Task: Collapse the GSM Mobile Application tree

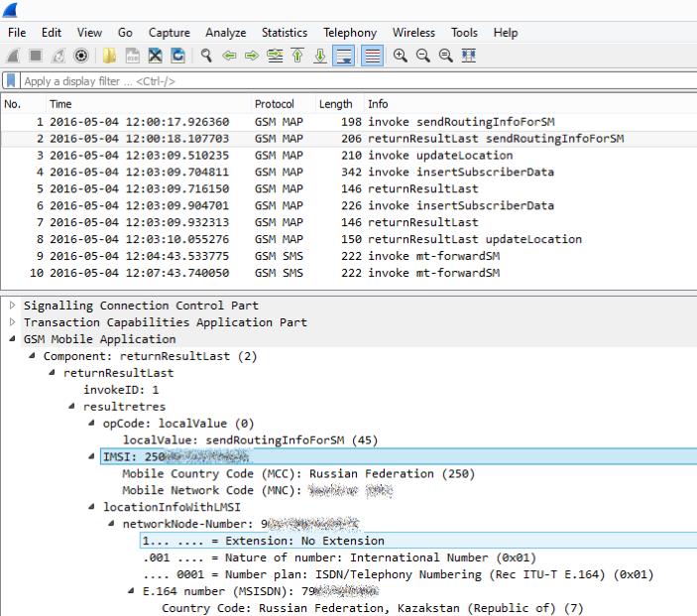Action: tap(13, 338)
